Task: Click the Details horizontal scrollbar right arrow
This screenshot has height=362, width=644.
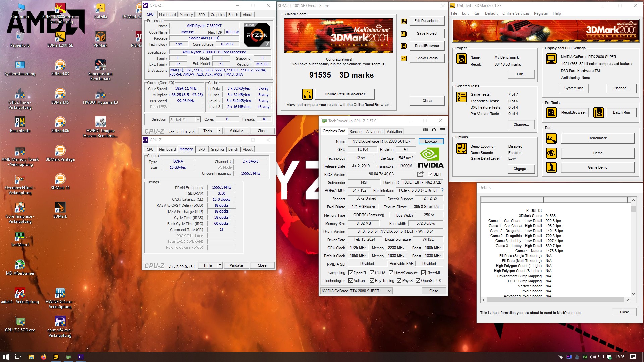Action: click(628, 300)
